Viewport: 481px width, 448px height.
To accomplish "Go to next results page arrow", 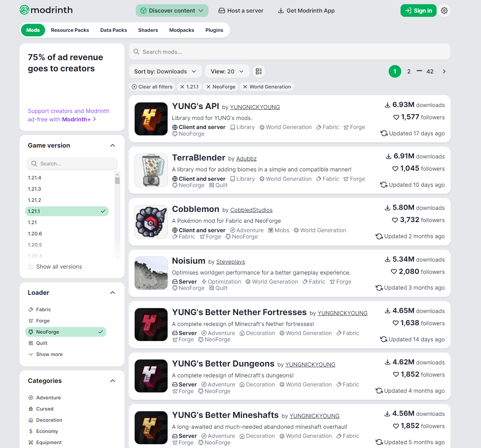I will click(444, 71).
